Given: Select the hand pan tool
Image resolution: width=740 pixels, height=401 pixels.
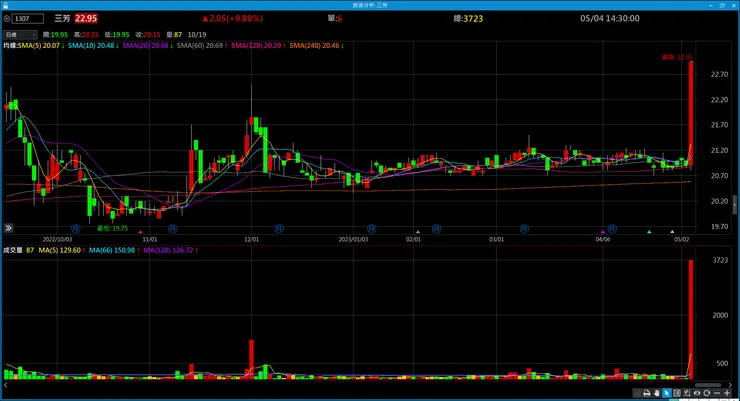Looking at the screenshot, I should point(656,393).
